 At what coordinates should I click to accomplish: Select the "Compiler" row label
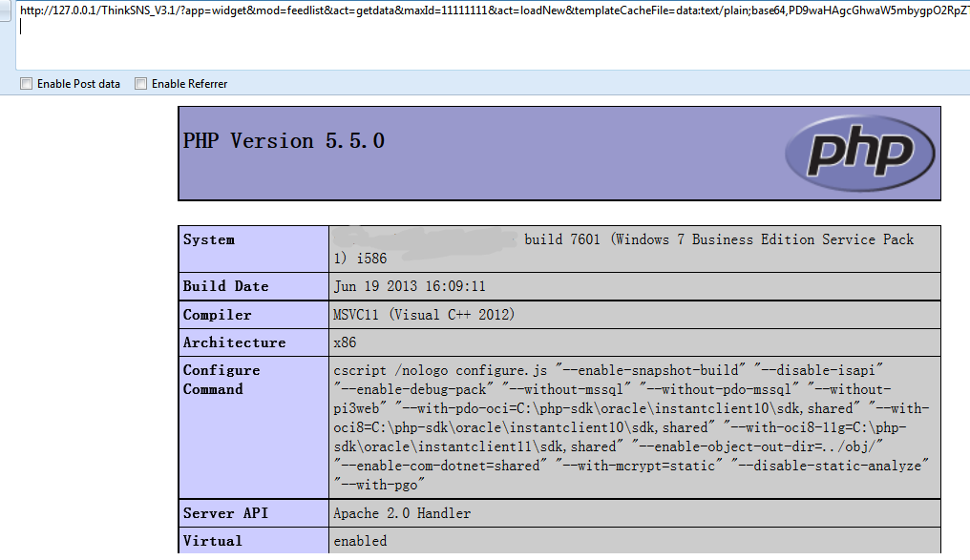point(217,315)
